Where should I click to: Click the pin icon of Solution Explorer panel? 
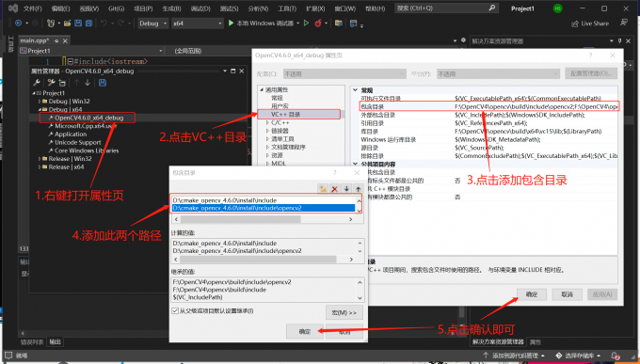(x=620, y=40)
